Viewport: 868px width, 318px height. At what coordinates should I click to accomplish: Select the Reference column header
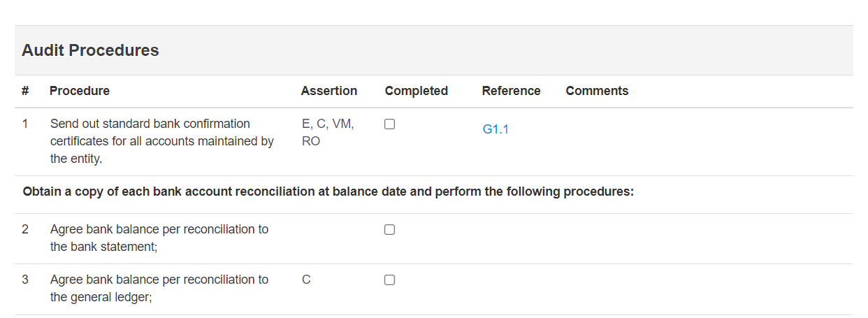pos(512,91)
